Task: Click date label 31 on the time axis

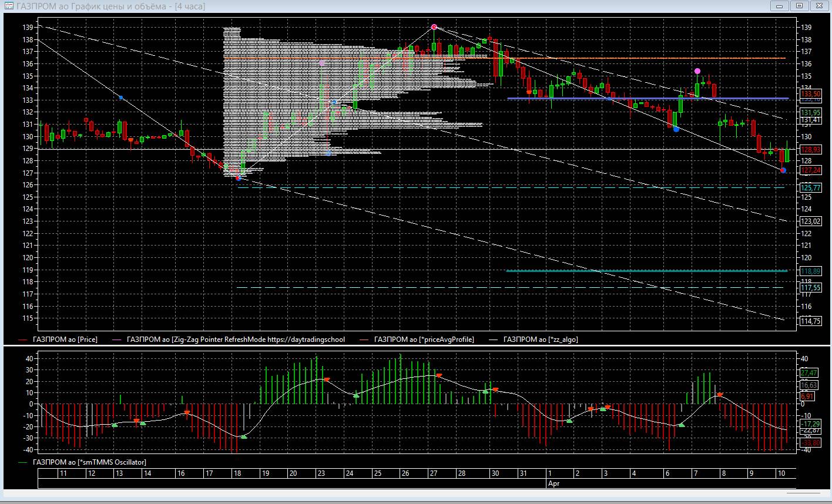Action: pyautogui.click(x=523, y=473)
